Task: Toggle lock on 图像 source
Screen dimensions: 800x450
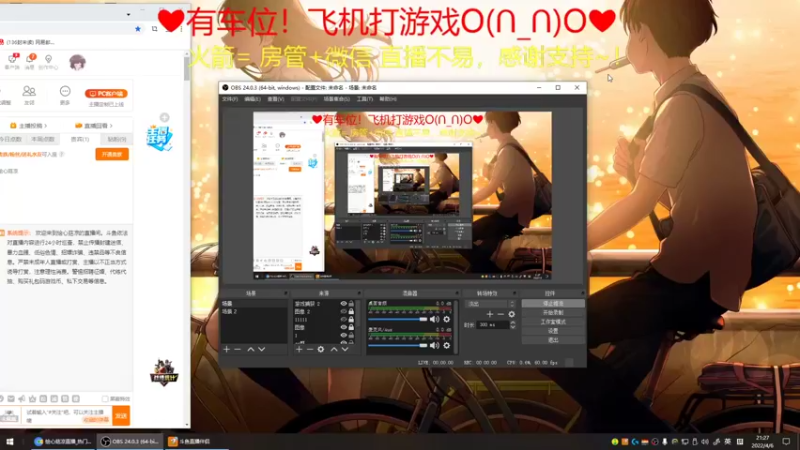Action: coord(351,327)
